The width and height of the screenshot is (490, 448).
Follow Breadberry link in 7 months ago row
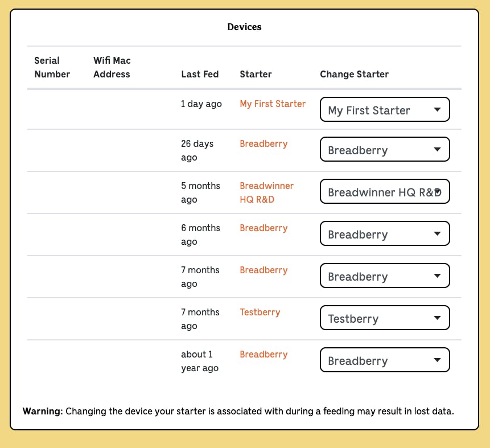coord(263,270)
